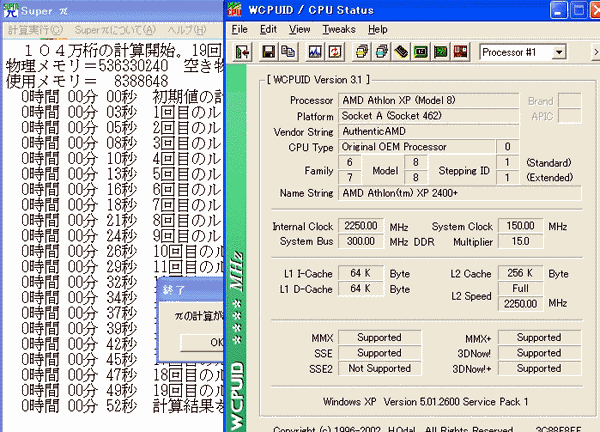
Task: Click the green chipset board icon
Action: coord(421,52)
